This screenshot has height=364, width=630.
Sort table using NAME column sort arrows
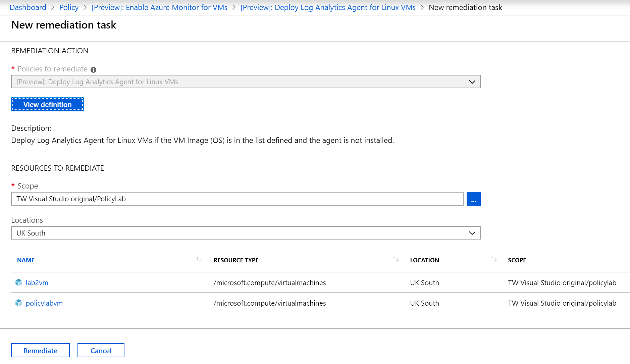coord(199,259)
